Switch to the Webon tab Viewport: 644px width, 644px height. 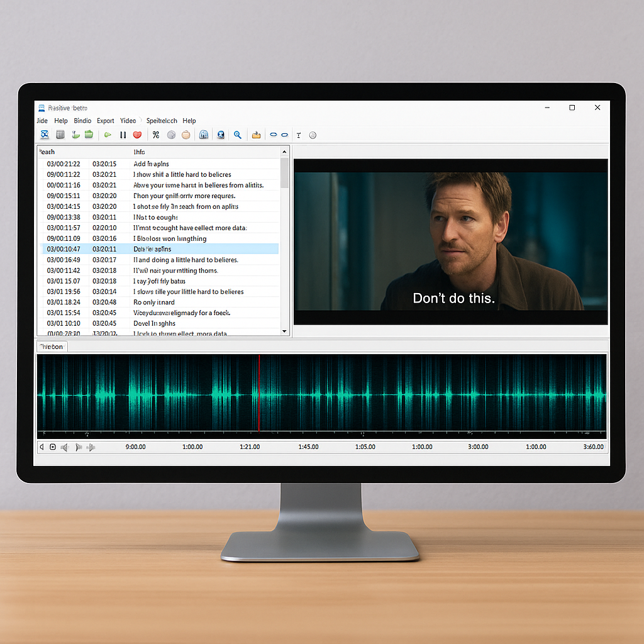click(x=52, y=347)
